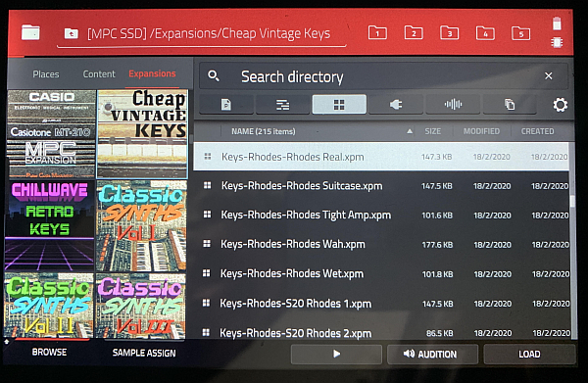Select Keys-Rhodes-Rhodes Suitcase.xpm

tap(381, 186)
